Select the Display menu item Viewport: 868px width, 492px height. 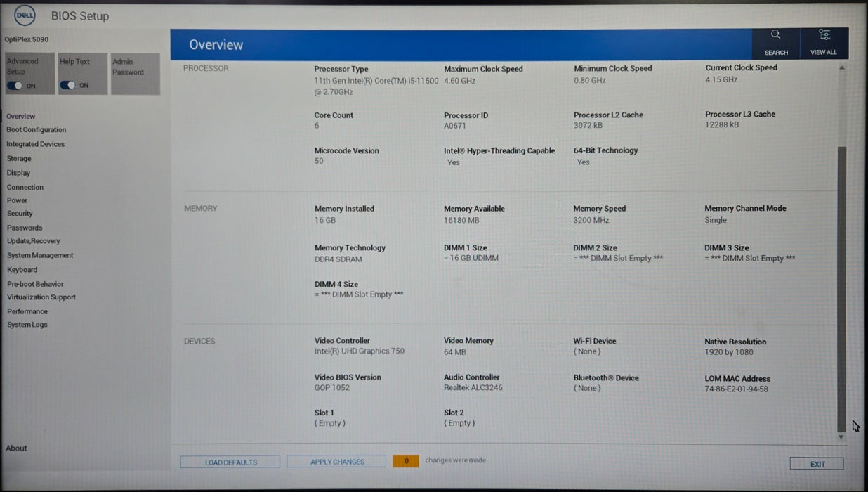click(19, 173)
